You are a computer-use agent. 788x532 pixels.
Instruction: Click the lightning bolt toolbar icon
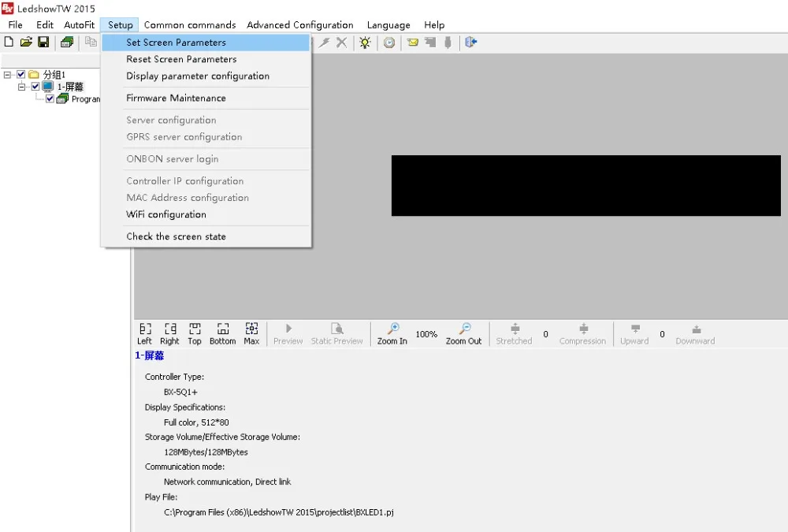click(x=325, y=43)
